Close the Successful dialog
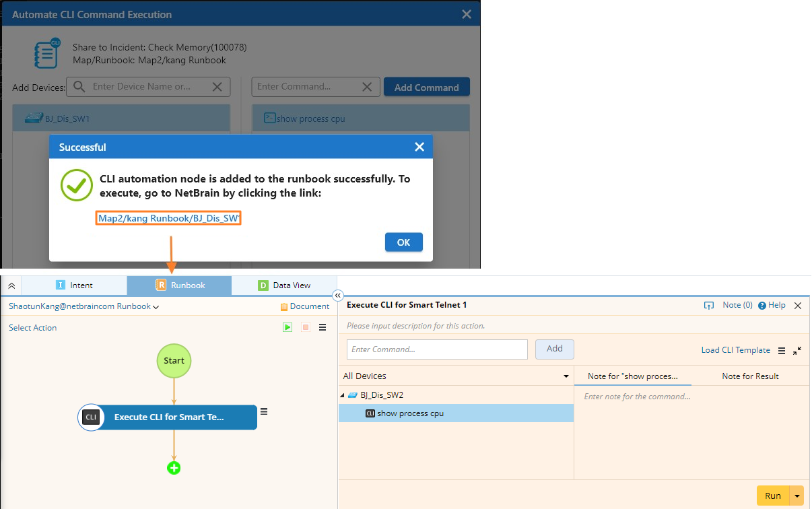The height and width of the screenshot is (509, 812). coord(419,147)
